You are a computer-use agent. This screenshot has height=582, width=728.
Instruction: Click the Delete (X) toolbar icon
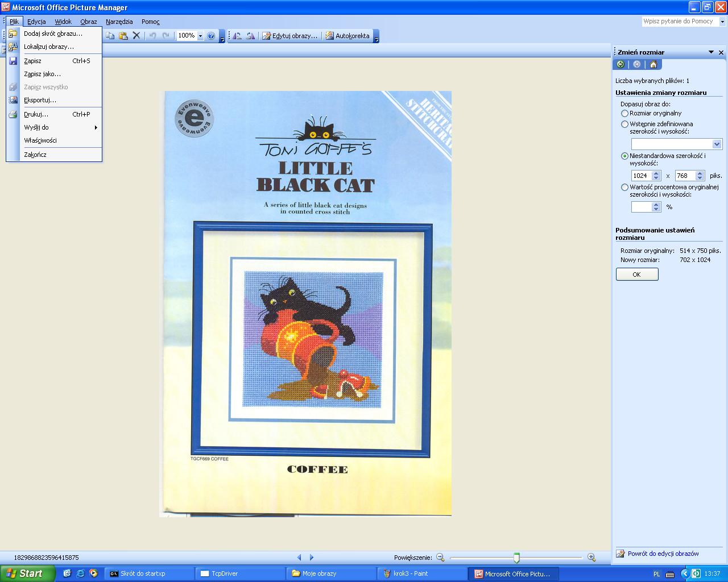[x=136, y=36]
